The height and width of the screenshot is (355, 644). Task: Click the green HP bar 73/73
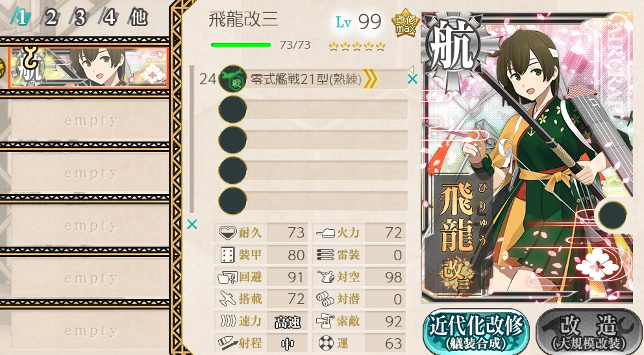point(241,45)
